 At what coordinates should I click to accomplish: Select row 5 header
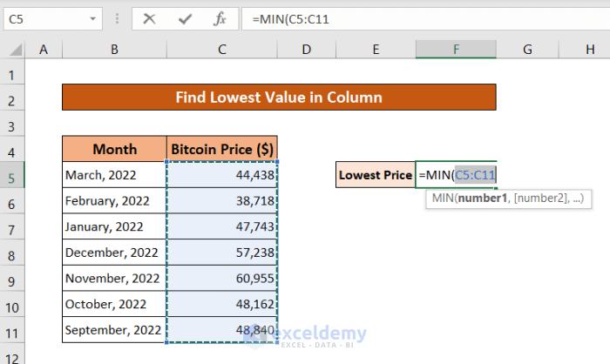[13, 175]
